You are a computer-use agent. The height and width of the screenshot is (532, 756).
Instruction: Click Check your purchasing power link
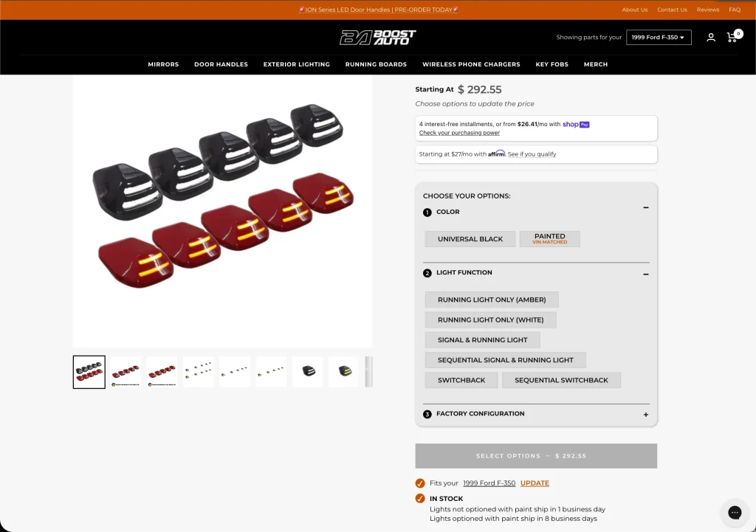point(459,133)
